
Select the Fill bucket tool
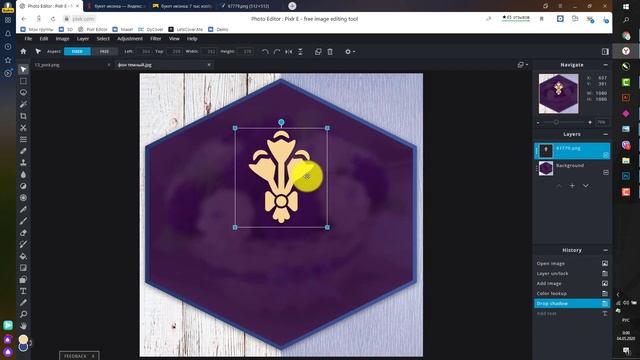coord(23,256)
